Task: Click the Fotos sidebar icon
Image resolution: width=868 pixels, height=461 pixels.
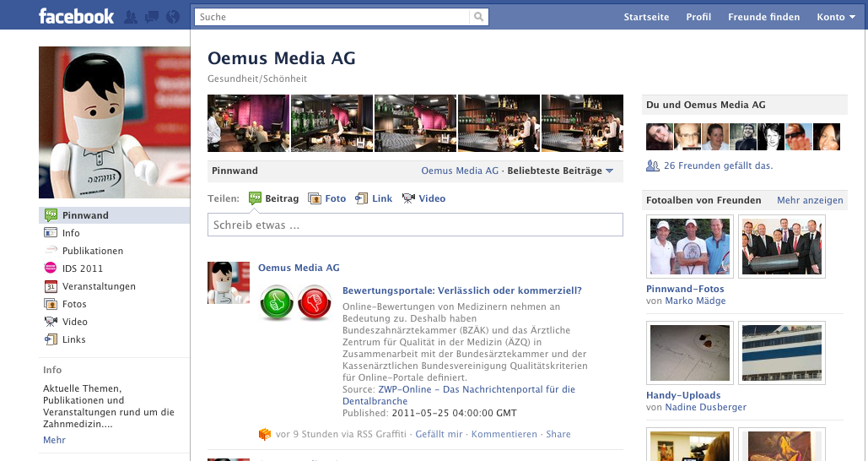Action: tap(51, 304)
